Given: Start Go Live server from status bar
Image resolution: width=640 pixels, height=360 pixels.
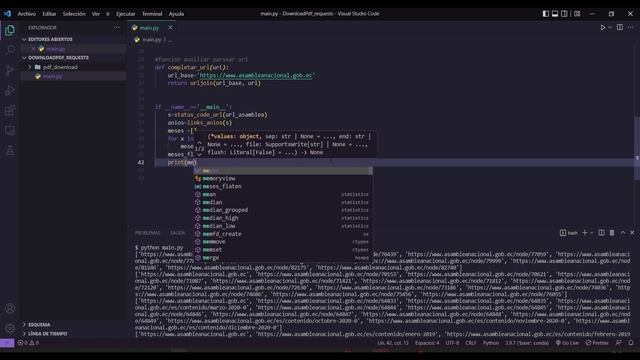Looking at the screenshot, I should [567, 343].
